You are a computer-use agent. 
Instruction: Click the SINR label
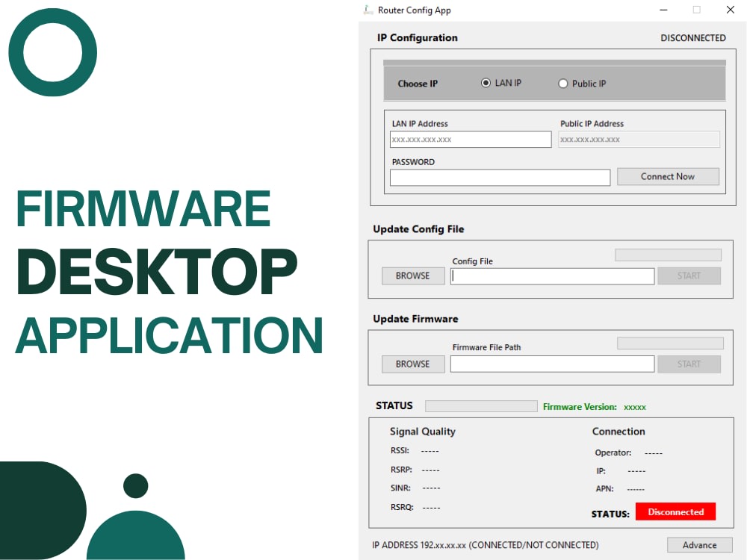(x=400, y=488)
